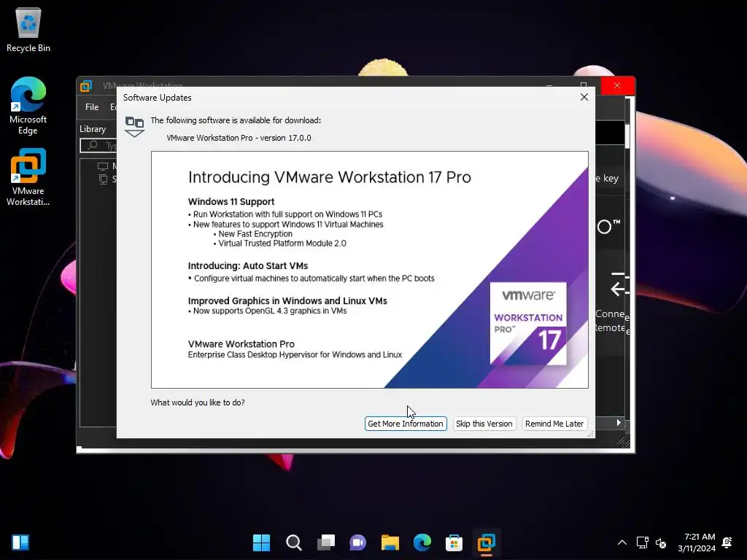
Task: Click the VMware window title bar app icon
Action: [x=86, y=86]
